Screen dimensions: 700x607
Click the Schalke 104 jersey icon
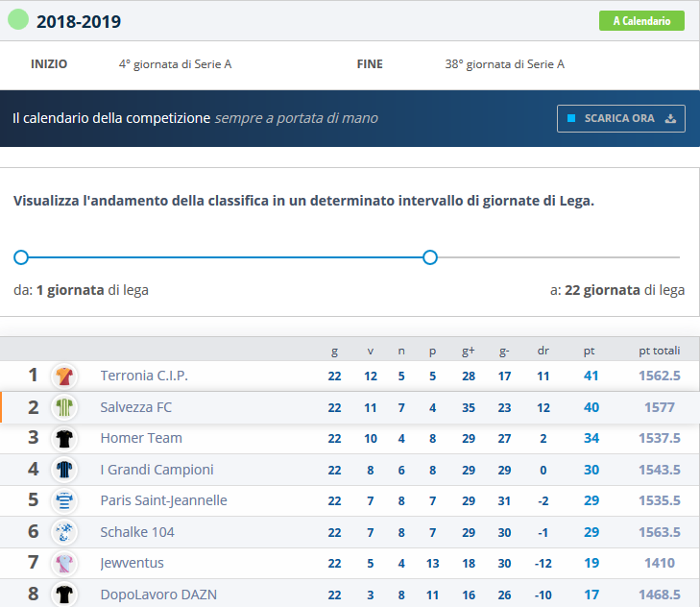64,532
